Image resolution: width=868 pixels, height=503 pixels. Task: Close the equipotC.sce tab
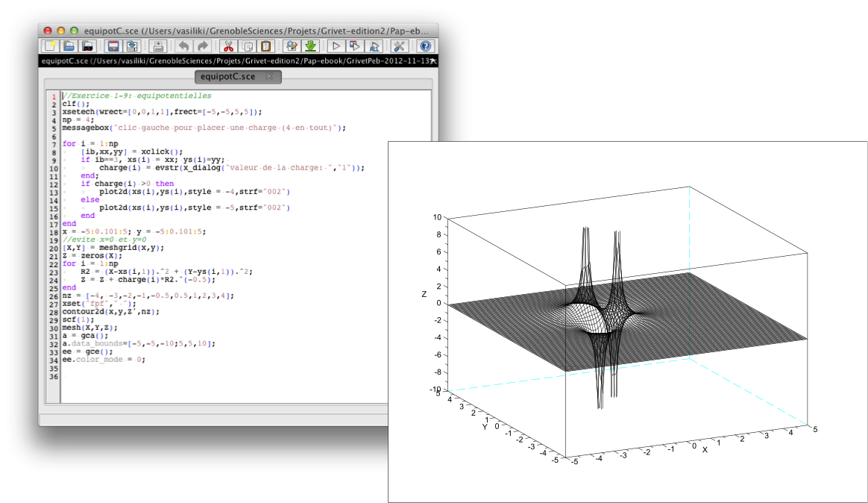[270, 76]
